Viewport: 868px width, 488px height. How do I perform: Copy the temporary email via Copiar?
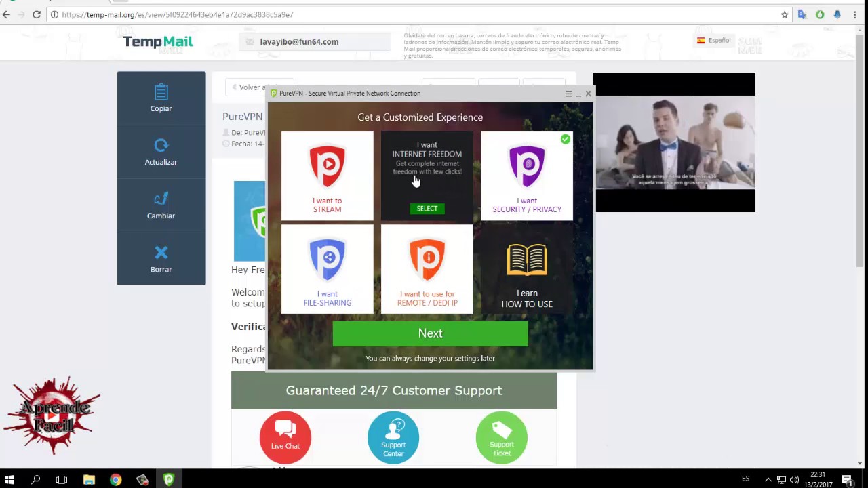click(161, 98)
